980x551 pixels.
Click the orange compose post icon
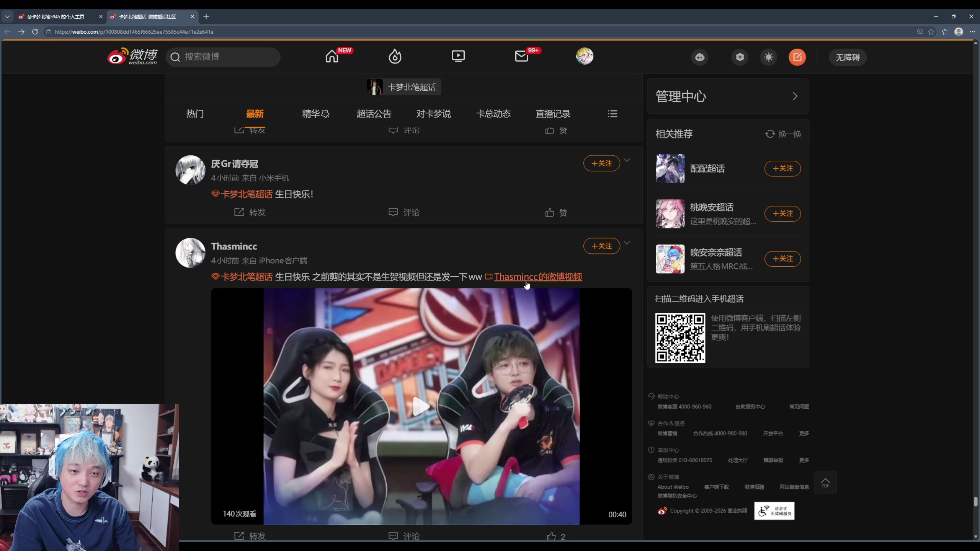(x=797, y=57)
